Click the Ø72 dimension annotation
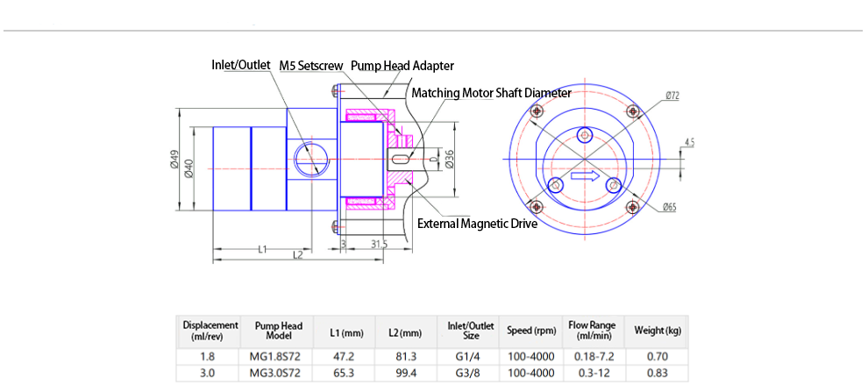Screen dimensions: 868x392 click(x=672, y=96)
